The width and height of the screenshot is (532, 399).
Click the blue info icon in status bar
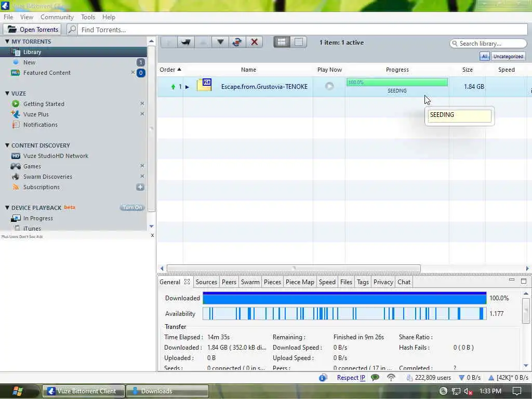(x=323, y=377)
